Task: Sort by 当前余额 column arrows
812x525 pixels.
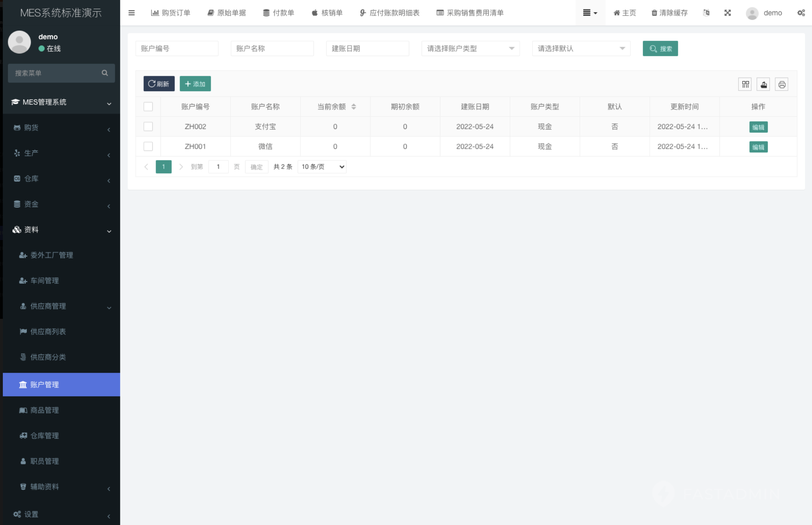Action: coord(354,107)
